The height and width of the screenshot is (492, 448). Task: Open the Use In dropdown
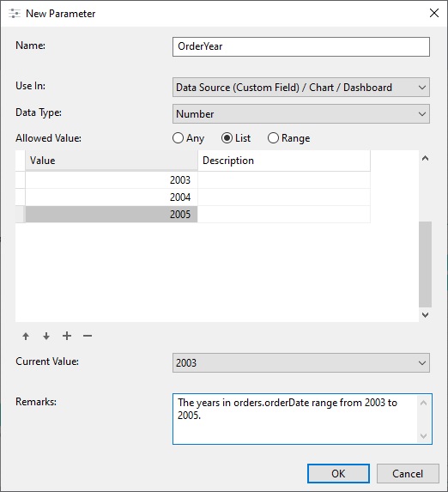(x=301, y=88)
